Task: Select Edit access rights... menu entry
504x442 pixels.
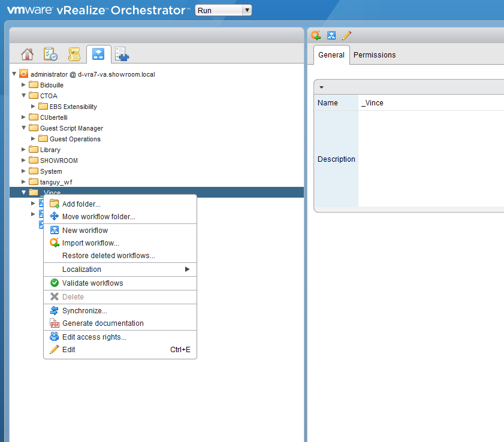Action: (120, 337)
